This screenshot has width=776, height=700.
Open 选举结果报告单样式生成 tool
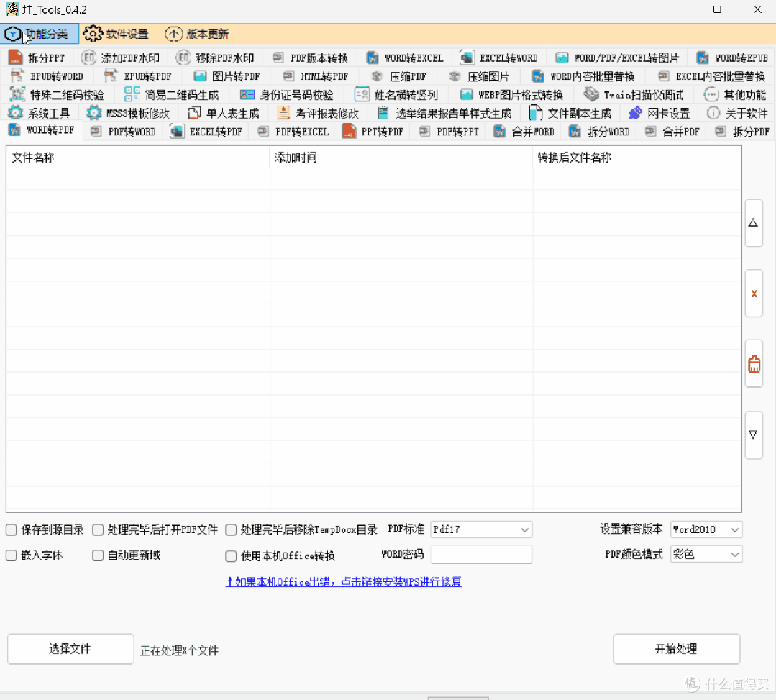coord(444,113)
